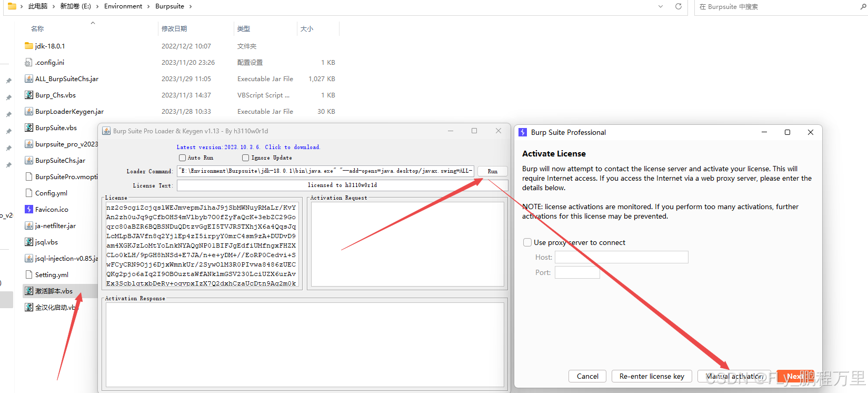The height and width of the screenshot is (393, 868).
Task: Select BurpSuite.vbs script icon
Action: (x=29, y=127)
